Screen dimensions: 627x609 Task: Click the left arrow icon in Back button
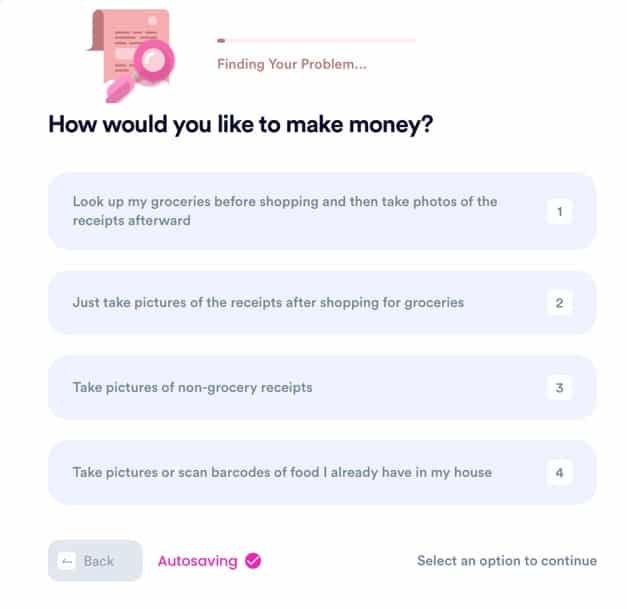pyautogui.click(x=67, y=561)
